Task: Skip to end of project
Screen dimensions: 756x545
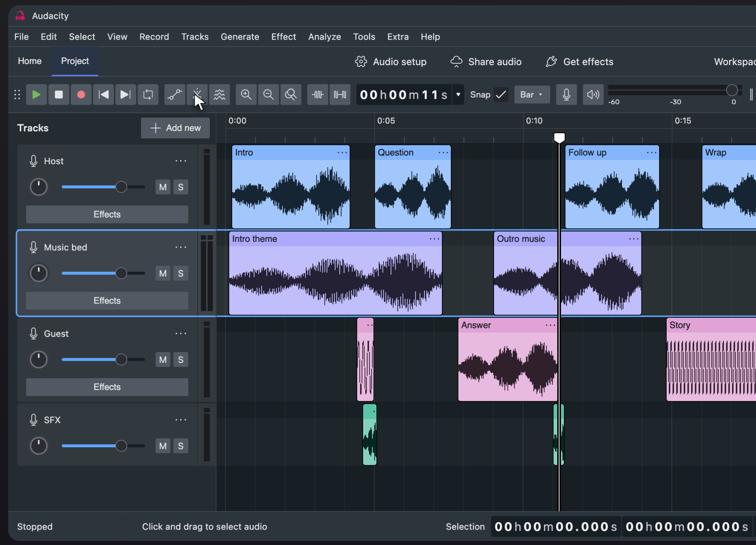Action: tap(125, 95)
